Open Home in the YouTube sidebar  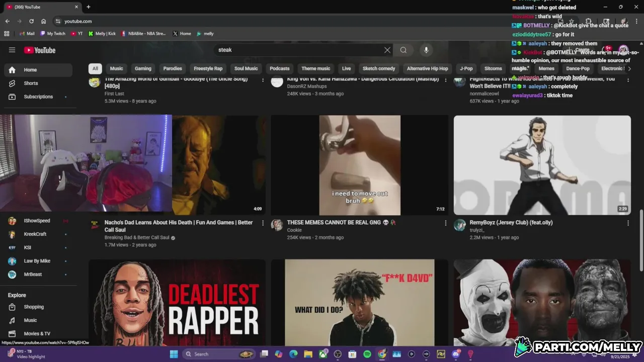38,70
